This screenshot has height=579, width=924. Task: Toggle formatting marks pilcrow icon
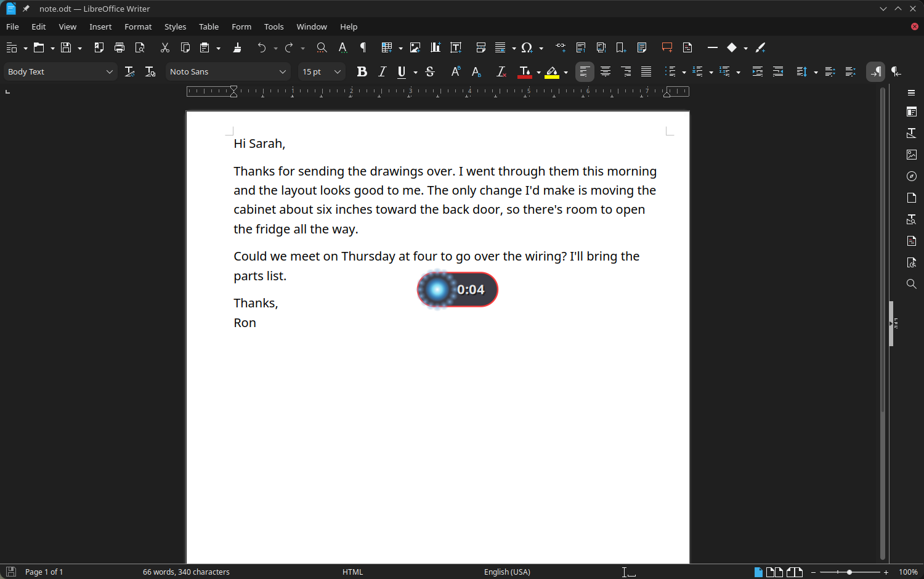click(x=363, y=47)
